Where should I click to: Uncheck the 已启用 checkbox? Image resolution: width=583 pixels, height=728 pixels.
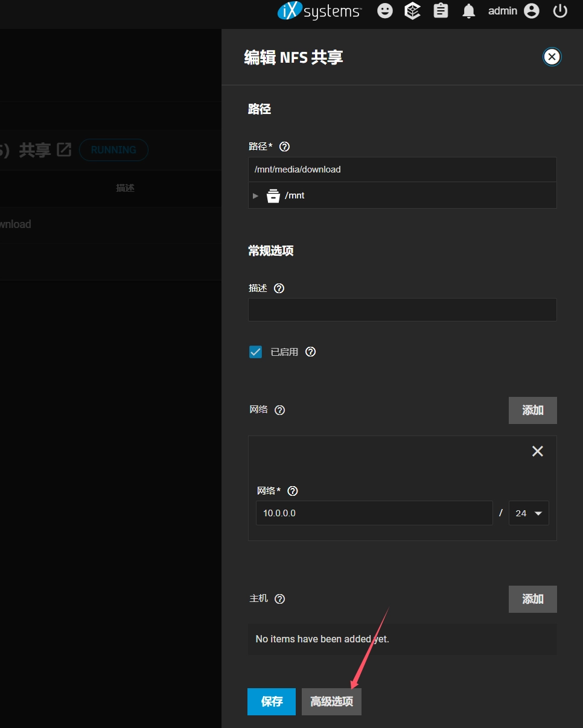[256, 352]
